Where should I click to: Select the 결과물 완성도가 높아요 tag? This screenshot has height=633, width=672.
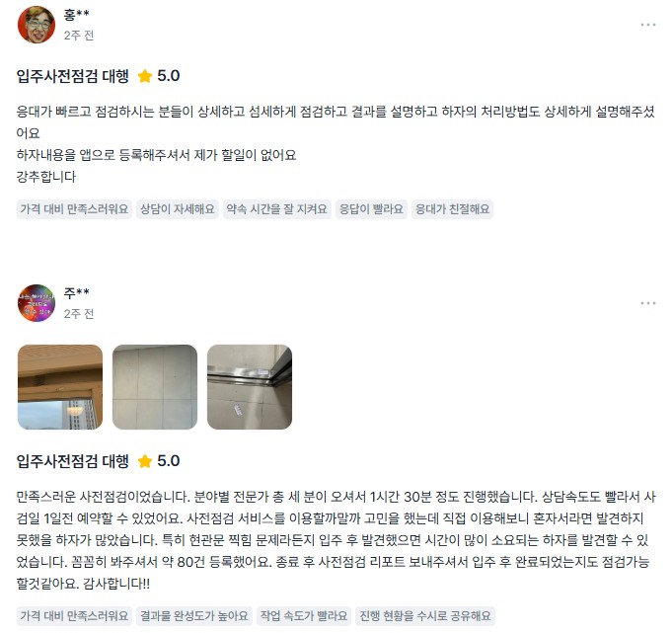[194, 616]
